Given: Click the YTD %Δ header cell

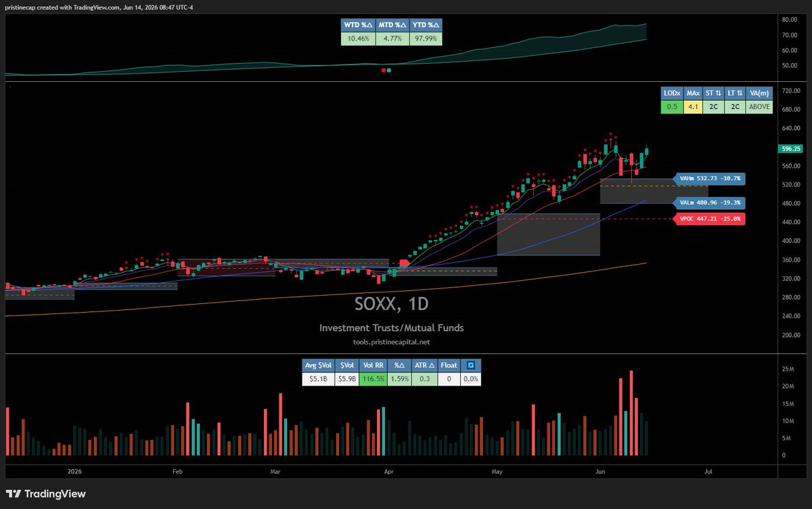Looking at the screenshot, I should 425,24.
